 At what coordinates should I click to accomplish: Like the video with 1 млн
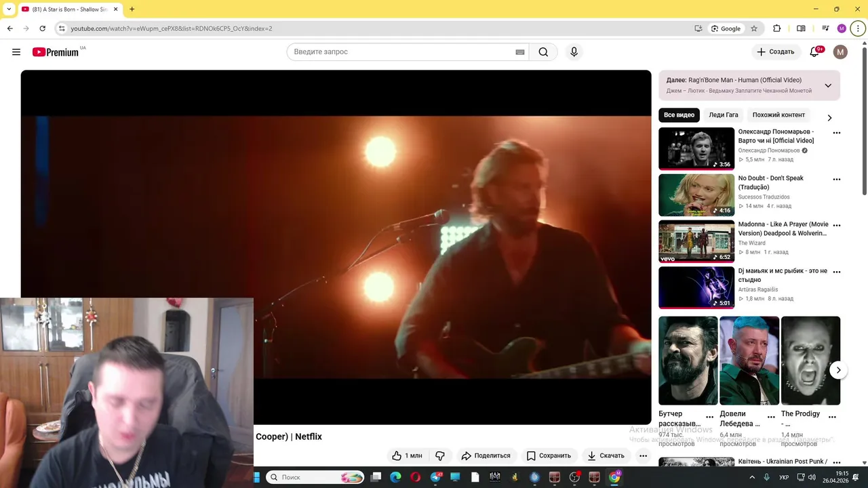click(407, 455)
